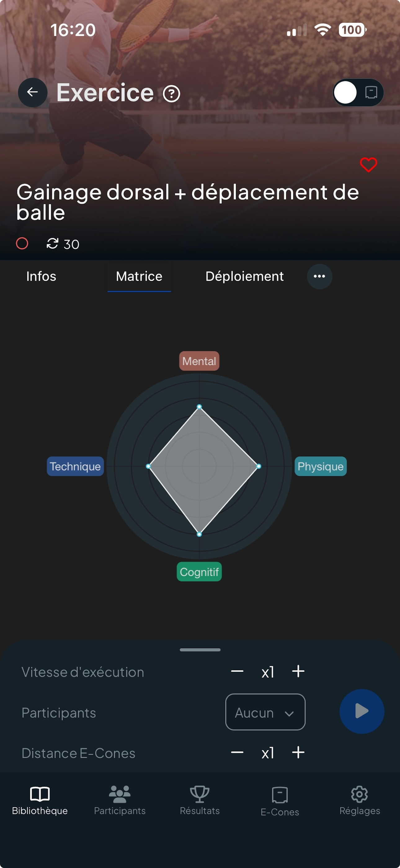Select the Matrice tab

[x=139, y=276]
